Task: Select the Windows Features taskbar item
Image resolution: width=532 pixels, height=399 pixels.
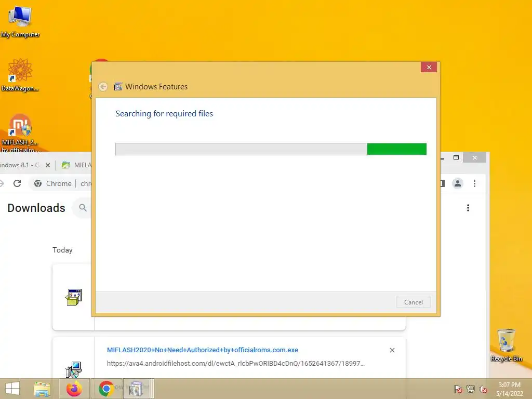Action: tap(137, 389)
